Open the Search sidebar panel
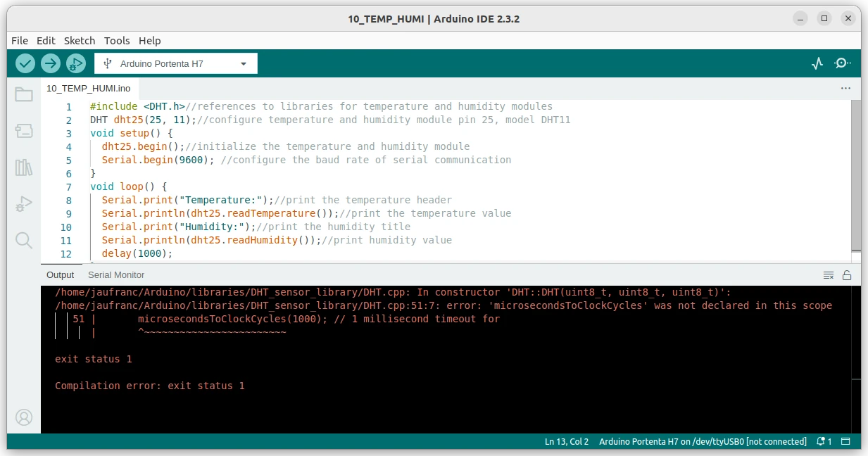Screen dimensions: 868x456 [24, 241]
